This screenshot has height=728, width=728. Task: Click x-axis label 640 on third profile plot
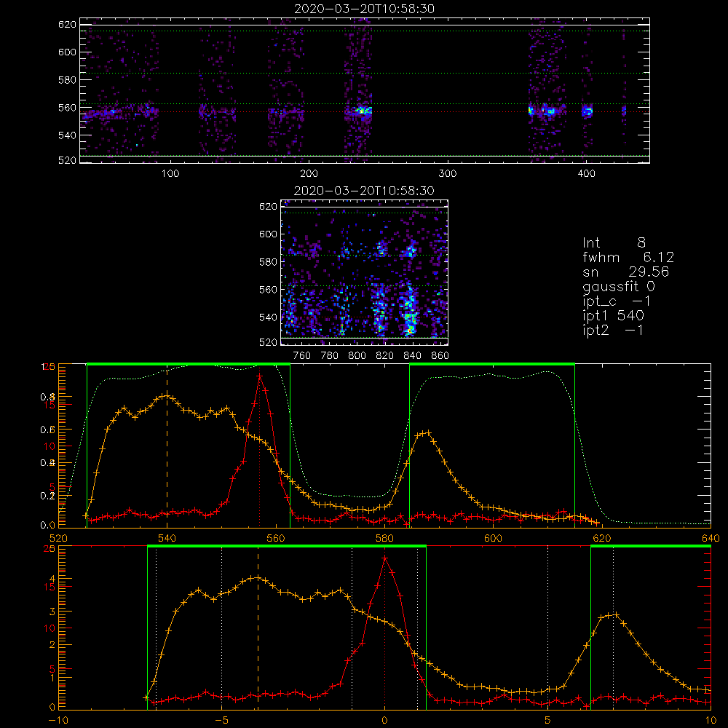(711, 539)
